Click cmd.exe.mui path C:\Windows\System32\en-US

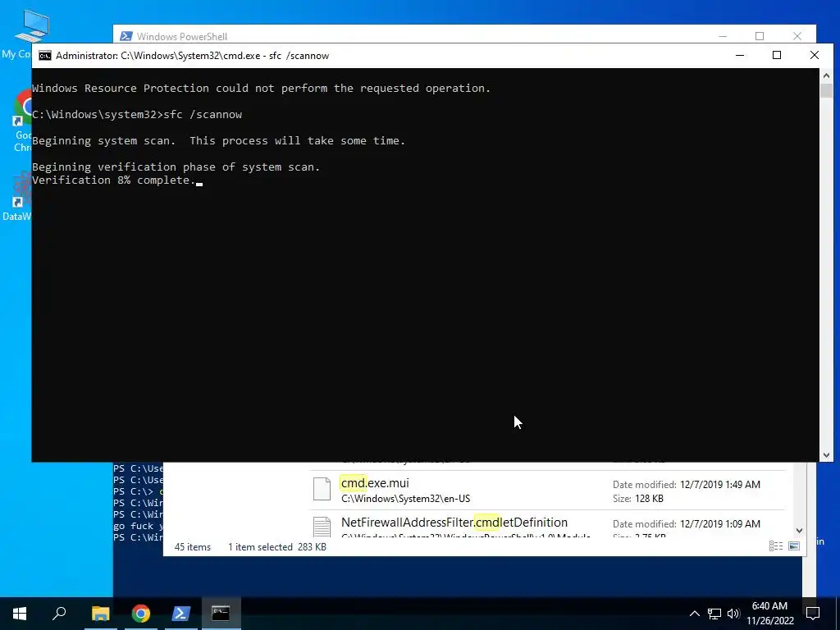pyautogui.click(x=405, y=499)
